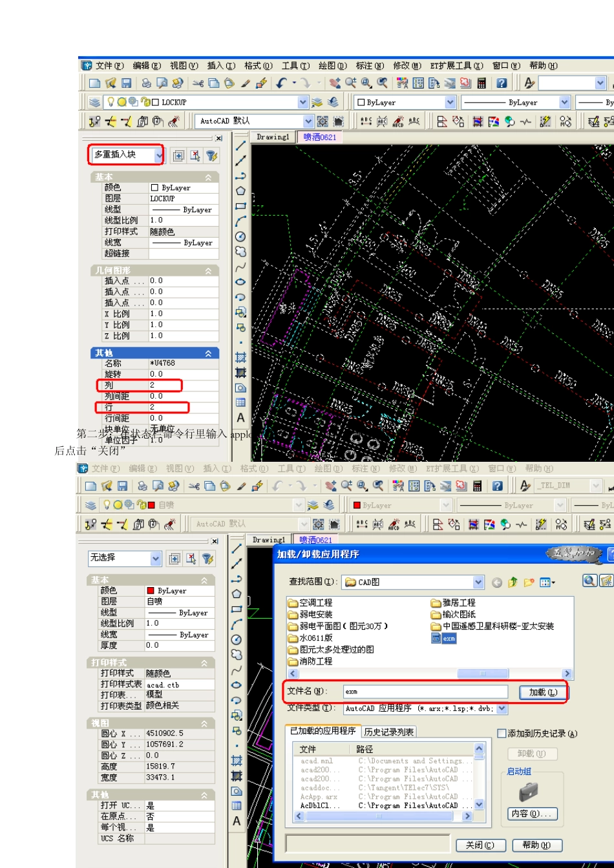Click Up One Level icon in load dialog
Image resolution: width=614 pixels, height=868 pixels.
pyautogui.click(x=513, y=583)
